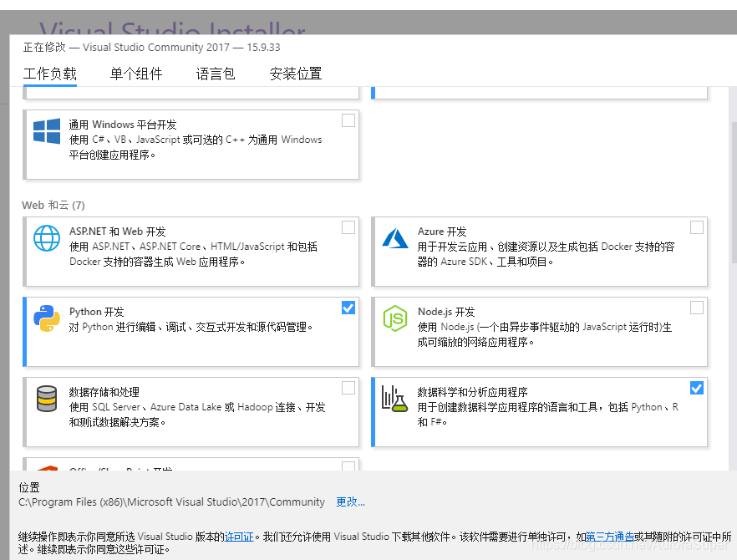Image resolution: width=737 pixels, height=560 pixels.
Task: Click the Web 和云 (7) section heading
Action: click(53, 206)
